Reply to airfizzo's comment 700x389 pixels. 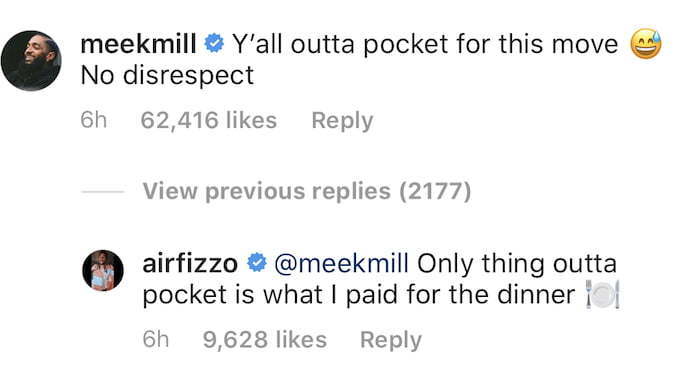[x=391, y=340]
